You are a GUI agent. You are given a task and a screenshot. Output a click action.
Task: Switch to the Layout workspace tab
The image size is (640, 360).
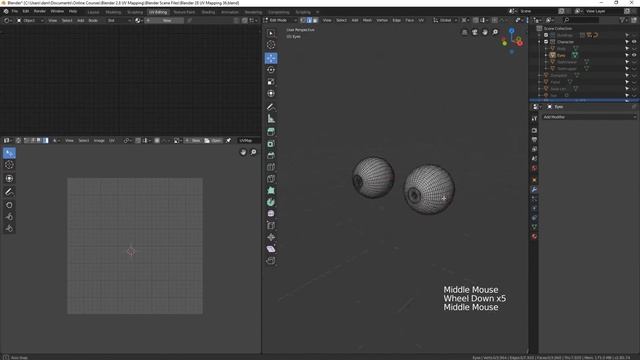(93, 12)
